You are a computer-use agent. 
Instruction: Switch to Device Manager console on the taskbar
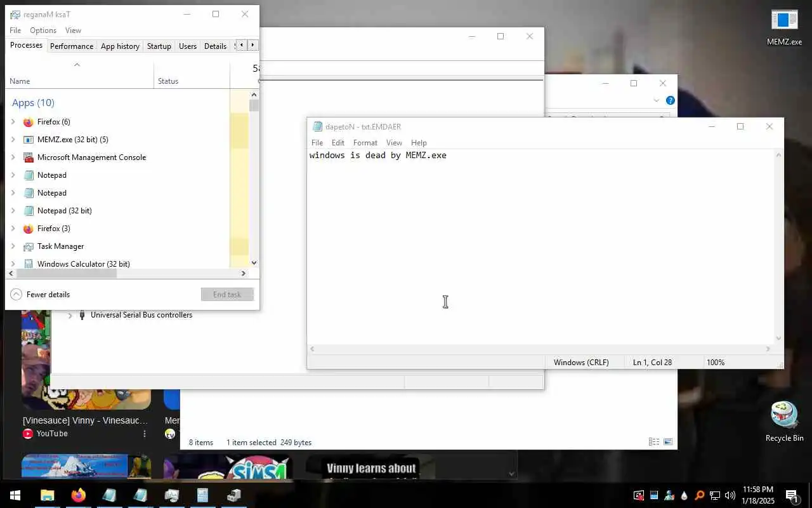(x=233, y=495)
